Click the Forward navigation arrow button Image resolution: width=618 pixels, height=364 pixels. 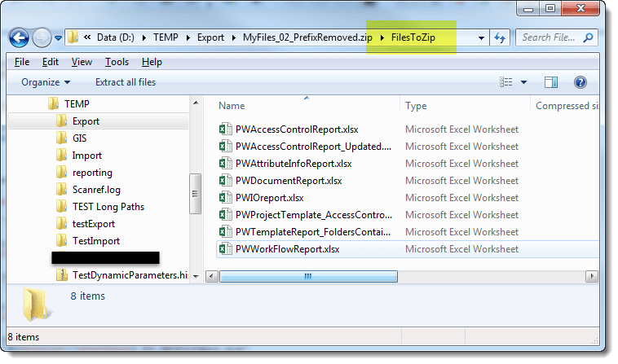[x=42, y=38]
